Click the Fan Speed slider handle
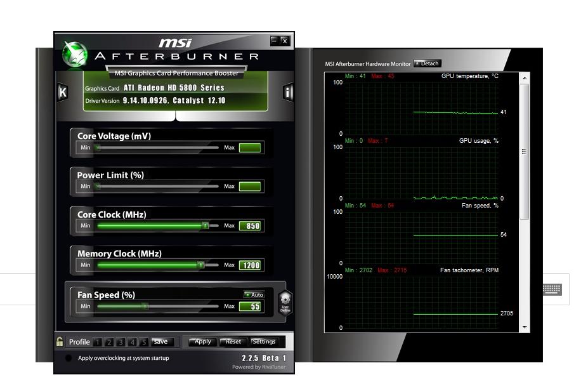 pos(145,306)
